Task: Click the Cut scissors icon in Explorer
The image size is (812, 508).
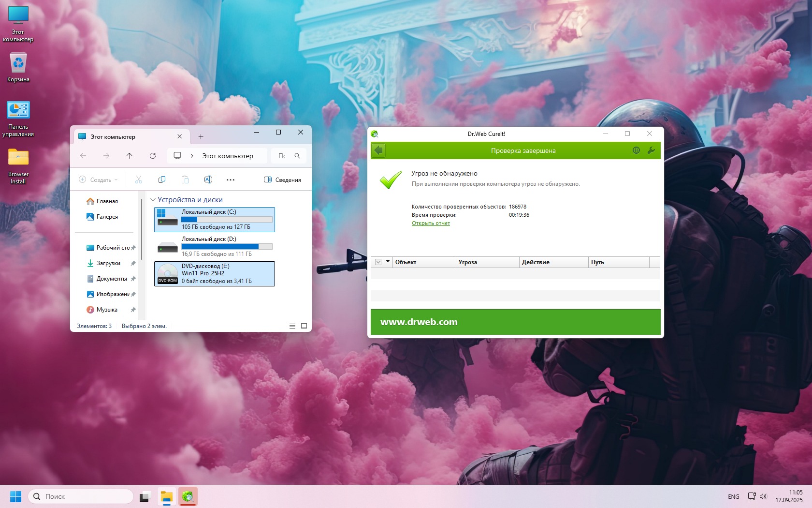Action: coord(139,179)
